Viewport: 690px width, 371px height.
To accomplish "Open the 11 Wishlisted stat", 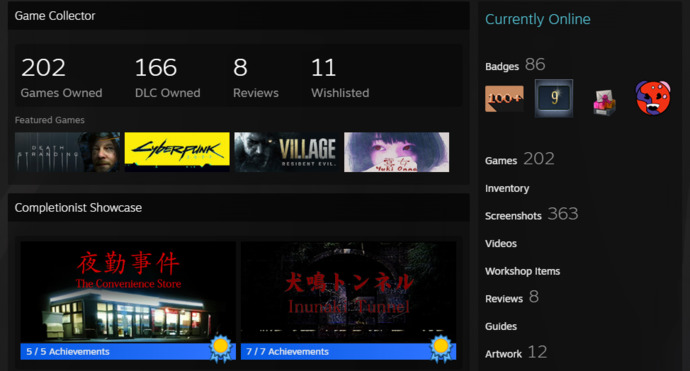I will (x=340, y=77).
